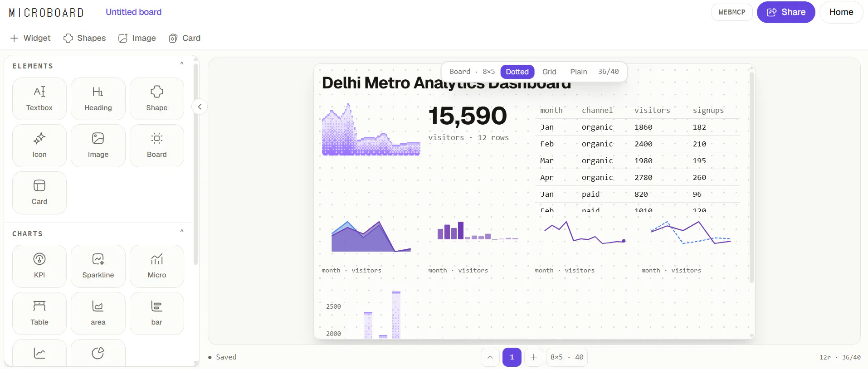Switch board background to Grid

(x=549, y=72)
